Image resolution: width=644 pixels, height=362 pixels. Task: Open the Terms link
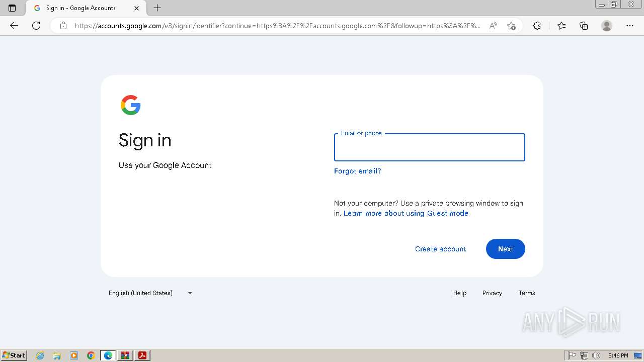527,293
